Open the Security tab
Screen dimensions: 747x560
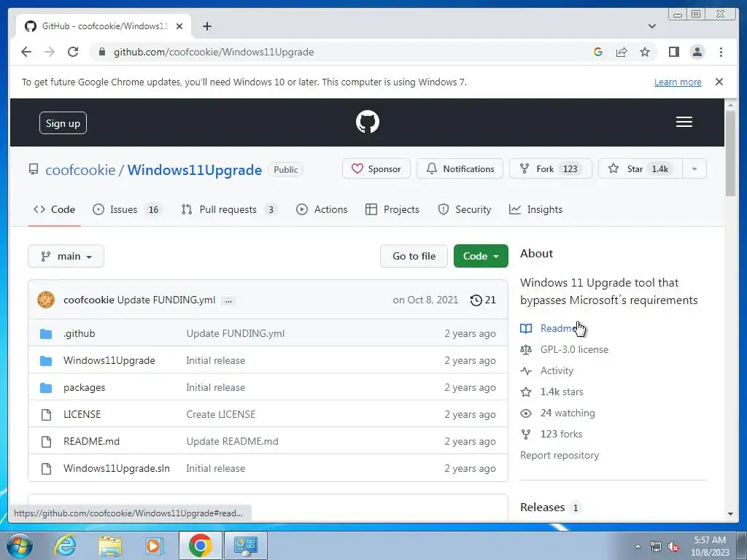(465, 209)
